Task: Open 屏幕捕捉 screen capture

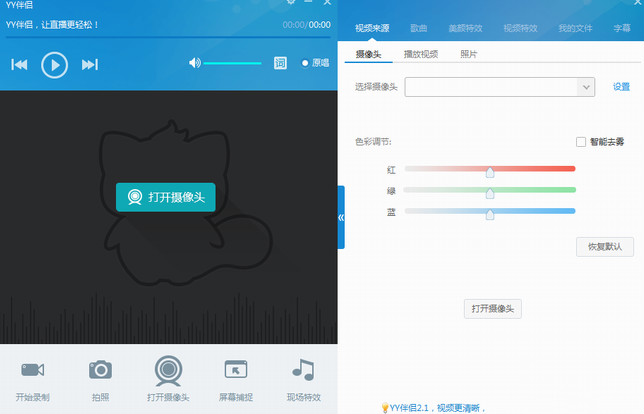Action: point(236,379)
